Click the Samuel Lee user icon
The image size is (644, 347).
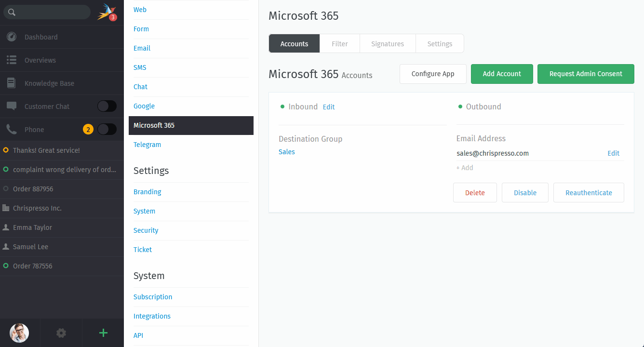6,247
